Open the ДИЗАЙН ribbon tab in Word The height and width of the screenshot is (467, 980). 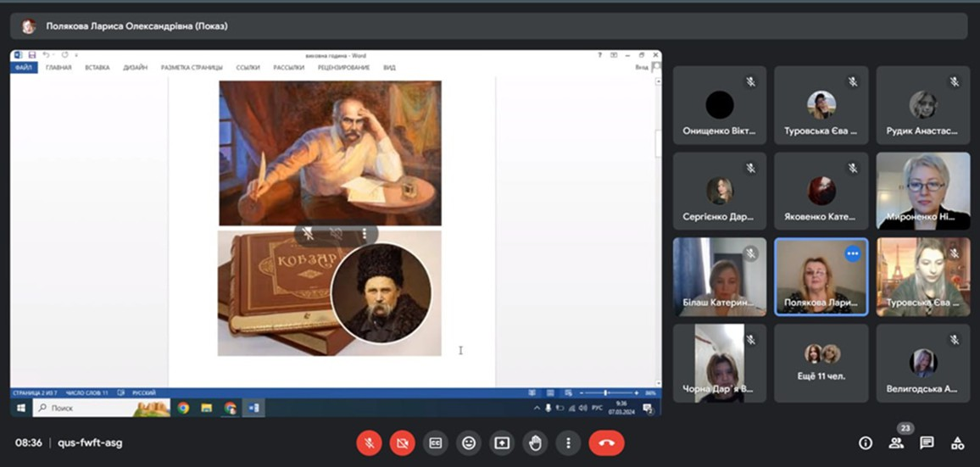click(135, 68)
